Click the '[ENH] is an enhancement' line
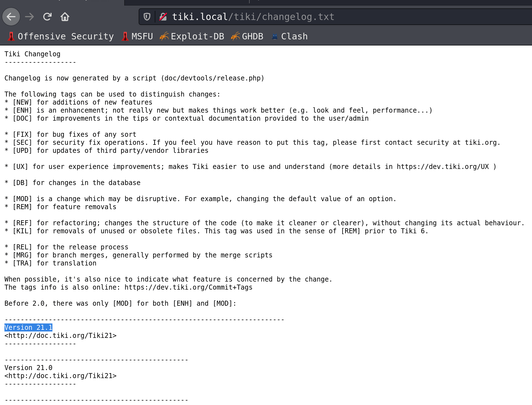Image resolution: width=532 pixels, height=405 pixels. pyautogui.click(x=219, y=110)
